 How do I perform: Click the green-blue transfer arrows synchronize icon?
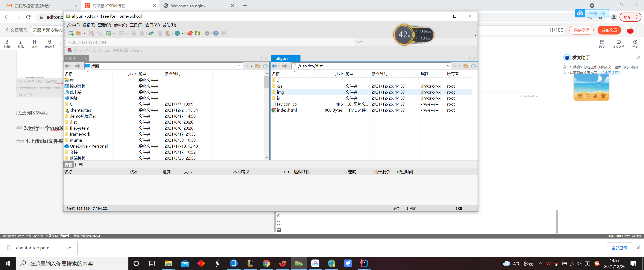click(x=151, y=33)
